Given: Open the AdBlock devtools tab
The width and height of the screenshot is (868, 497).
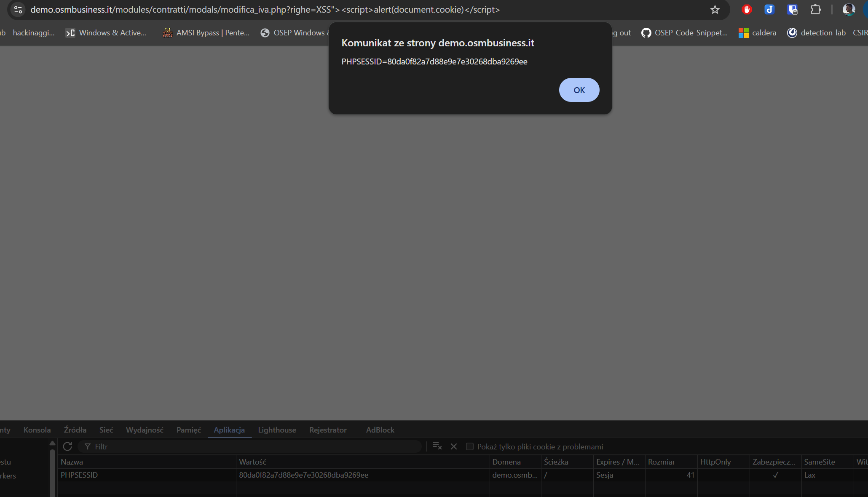Looking at the screenshot, I should point(380,430).
